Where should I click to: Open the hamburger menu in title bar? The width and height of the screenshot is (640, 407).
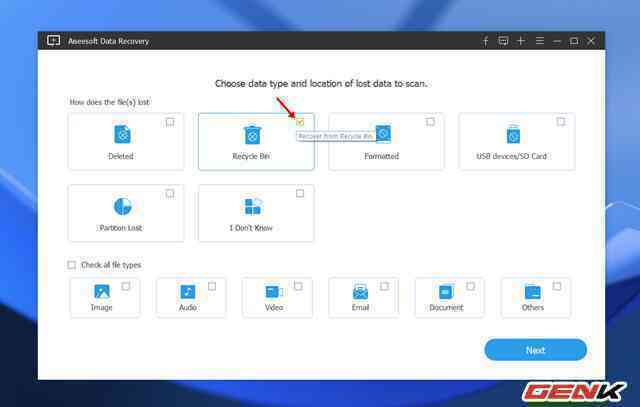coord(539,41)
